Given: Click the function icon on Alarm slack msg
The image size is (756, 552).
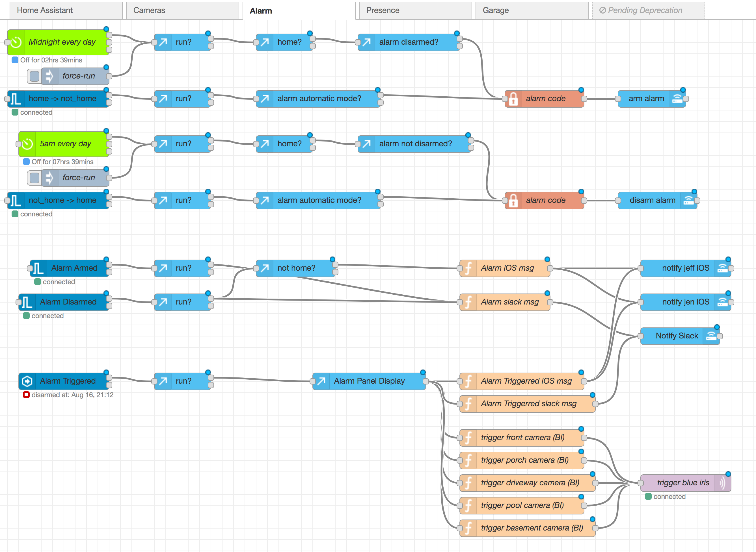Looking at the screenshot, I should point(468,302).
